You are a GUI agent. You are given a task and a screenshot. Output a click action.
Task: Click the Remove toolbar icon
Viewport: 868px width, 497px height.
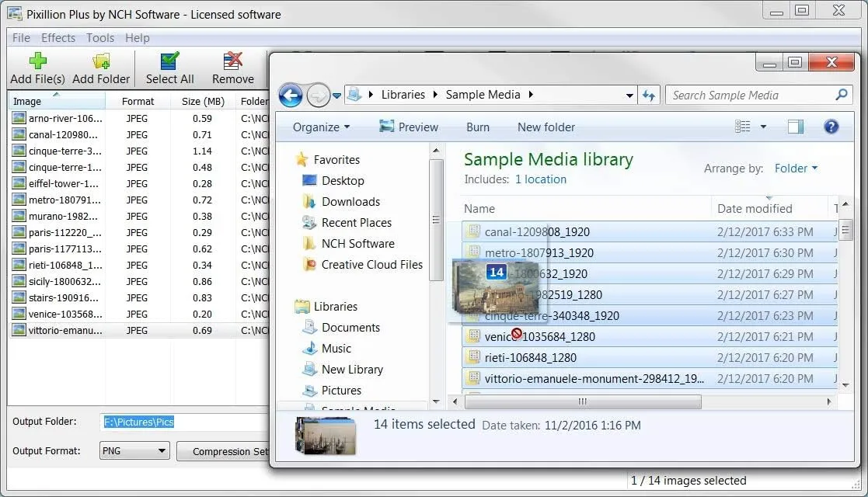pos(232,61)
